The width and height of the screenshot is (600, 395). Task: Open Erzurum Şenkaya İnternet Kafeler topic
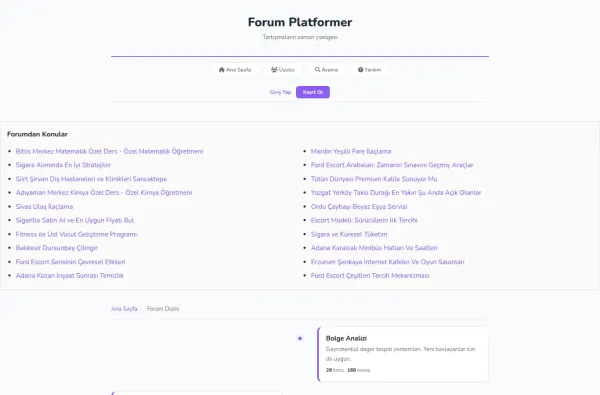click(387, 262)
